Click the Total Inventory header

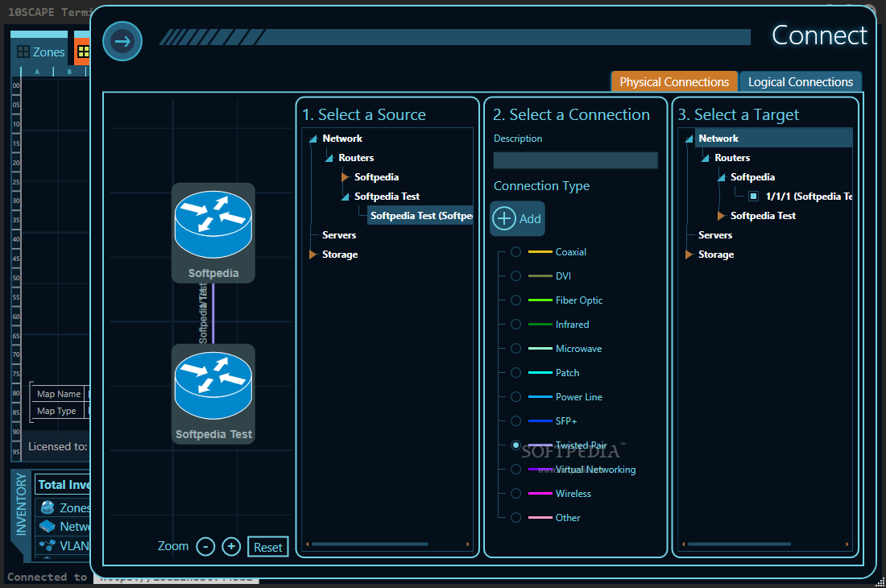pyautogui.click(x=64, y=485)
